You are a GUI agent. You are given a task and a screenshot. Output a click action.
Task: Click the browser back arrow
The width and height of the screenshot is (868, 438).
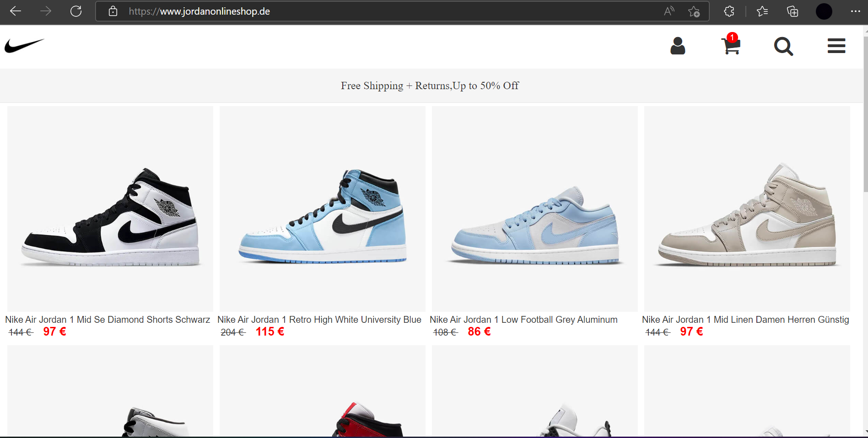click(16, 11)
